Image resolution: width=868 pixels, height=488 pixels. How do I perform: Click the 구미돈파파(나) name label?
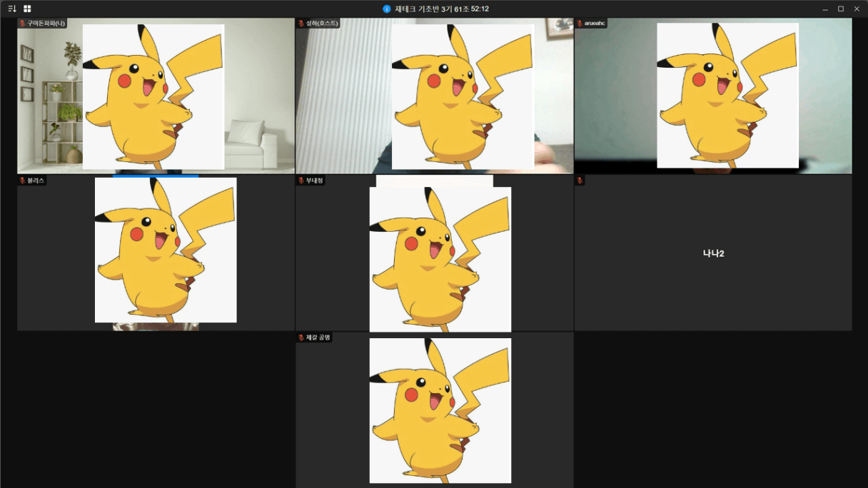46,24
